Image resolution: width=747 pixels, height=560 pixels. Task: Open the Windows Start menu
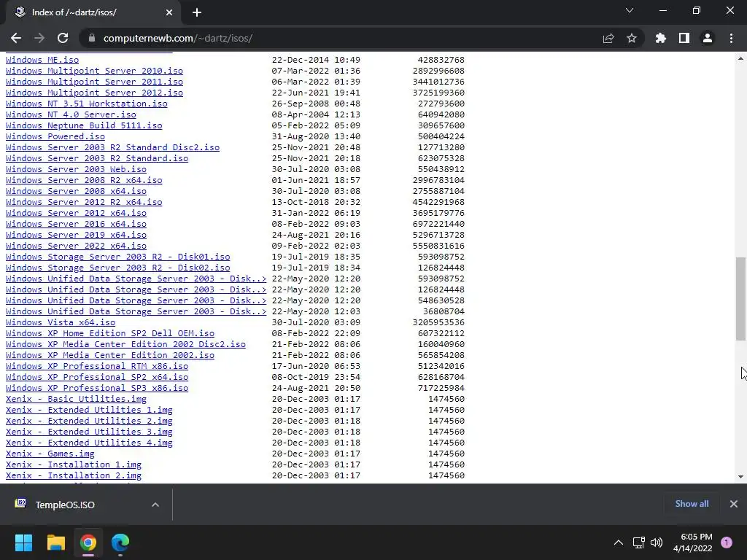pyautogui.click(x=23, y=542)
